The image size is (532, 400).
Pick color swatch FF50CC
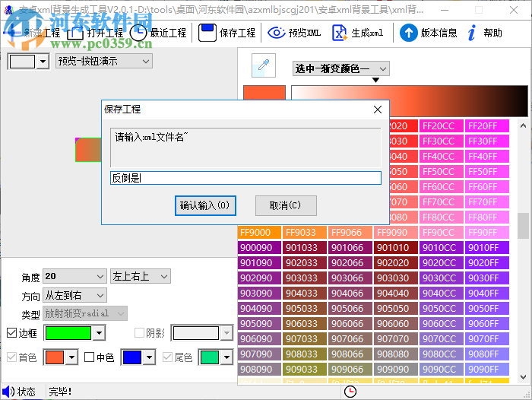(x=442, y=171)
